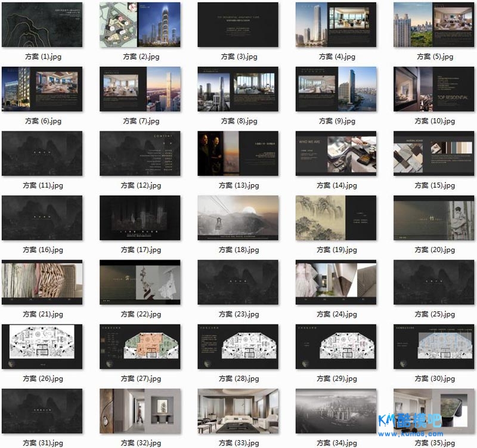The image size is (477, 448).
Task: Select the 方案 (1).jpg thumbnail
Action: pos(42,25)
